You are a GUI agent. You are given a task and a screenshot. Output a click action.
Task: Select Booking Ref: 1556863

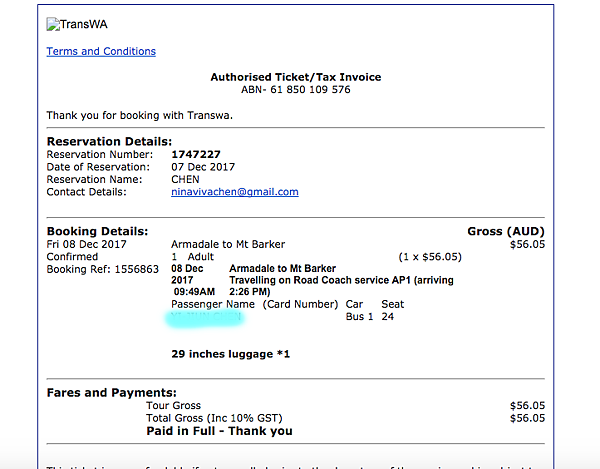103,269
